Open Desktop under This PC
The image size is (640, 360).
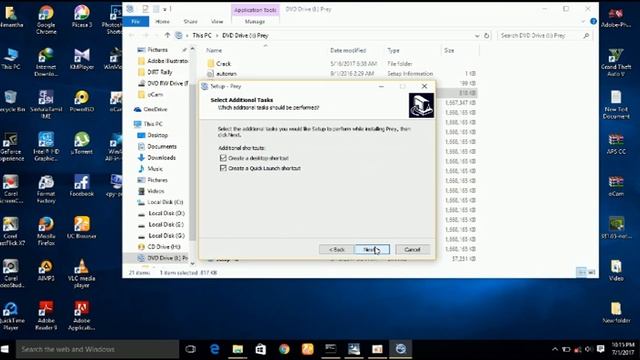point(153,135)
